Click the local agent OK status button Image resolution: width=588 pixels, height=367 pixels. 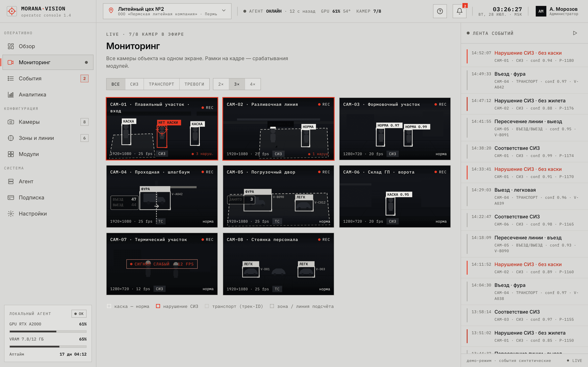pos(79,314)
